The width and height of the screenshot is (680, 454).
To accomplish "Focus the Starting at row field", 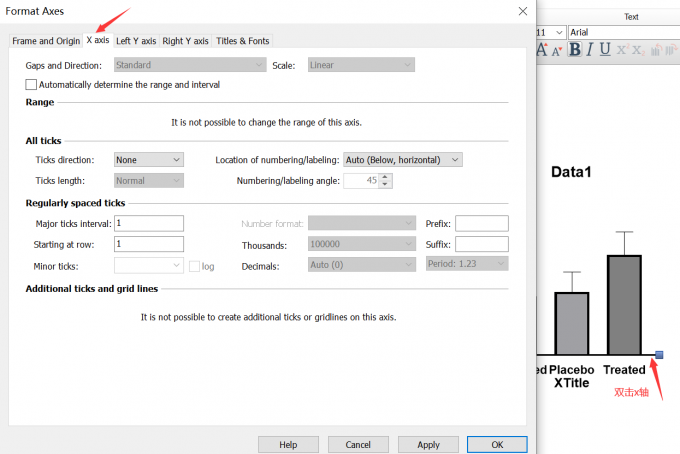I will (149, 244).
